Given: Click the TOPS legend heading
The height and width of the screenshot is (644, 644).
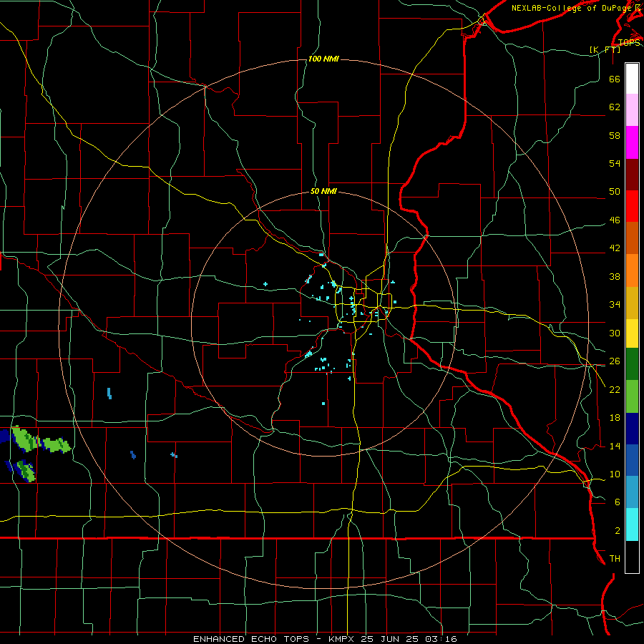Looking at the screenshot, I should [x=629, y=42].
